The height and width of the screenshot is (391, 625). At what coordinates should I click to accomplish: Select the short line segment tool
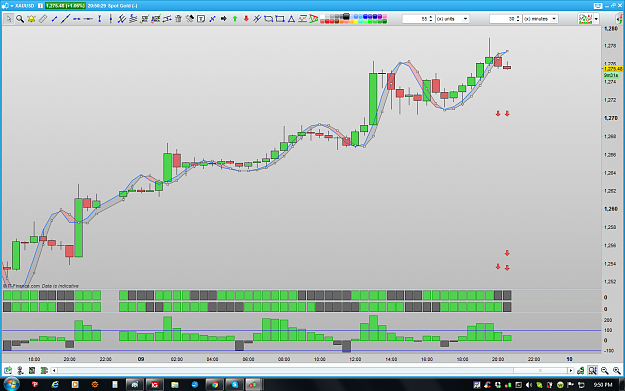click(54, 19)
